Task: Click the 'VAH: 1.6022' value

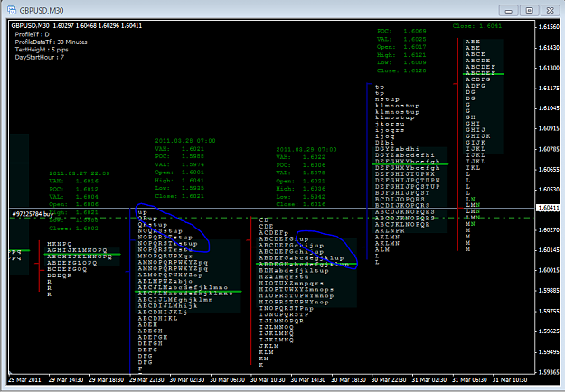Action: coord(301,157)
